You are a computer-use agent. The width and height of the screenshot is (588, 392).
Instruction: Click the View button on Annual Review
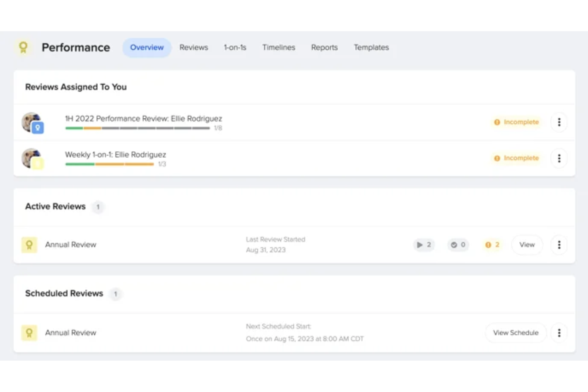point(527,245)
